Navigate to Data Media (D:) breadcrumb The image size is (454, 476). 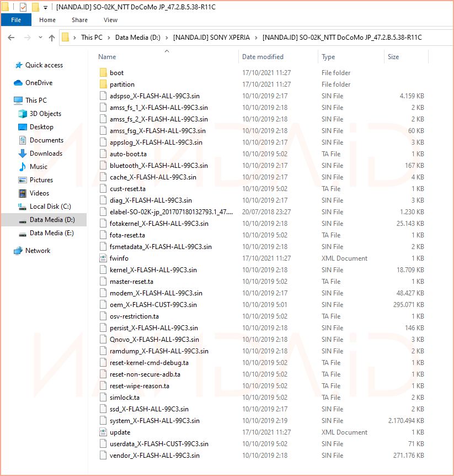pos(137,38)
